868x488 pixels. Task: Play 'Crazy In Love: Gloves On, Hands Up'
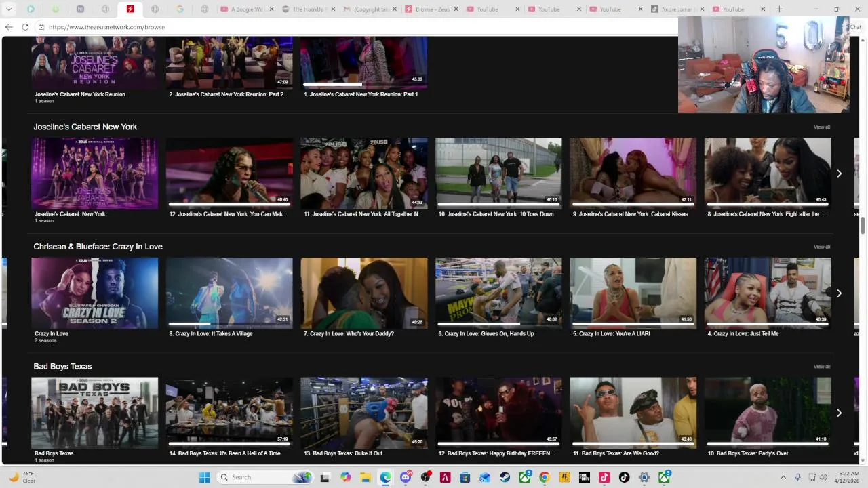[498, 293]
